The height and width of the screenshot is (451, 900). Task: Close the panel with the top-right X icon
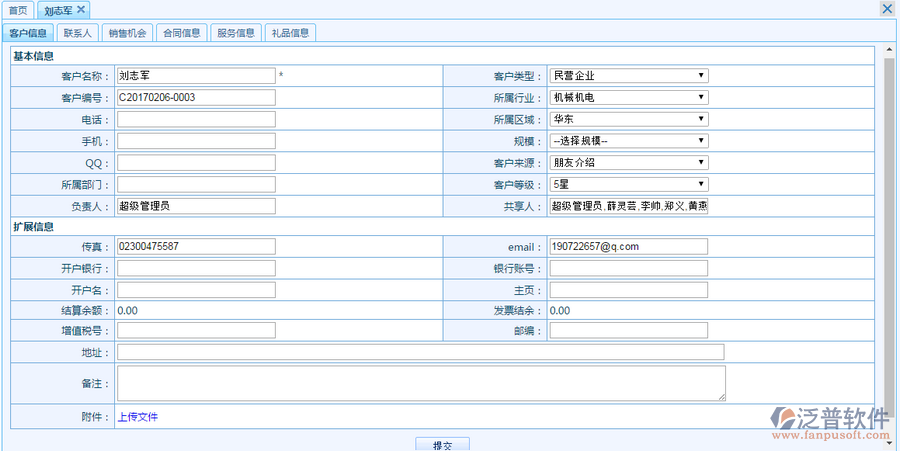(x=887, y=9)
